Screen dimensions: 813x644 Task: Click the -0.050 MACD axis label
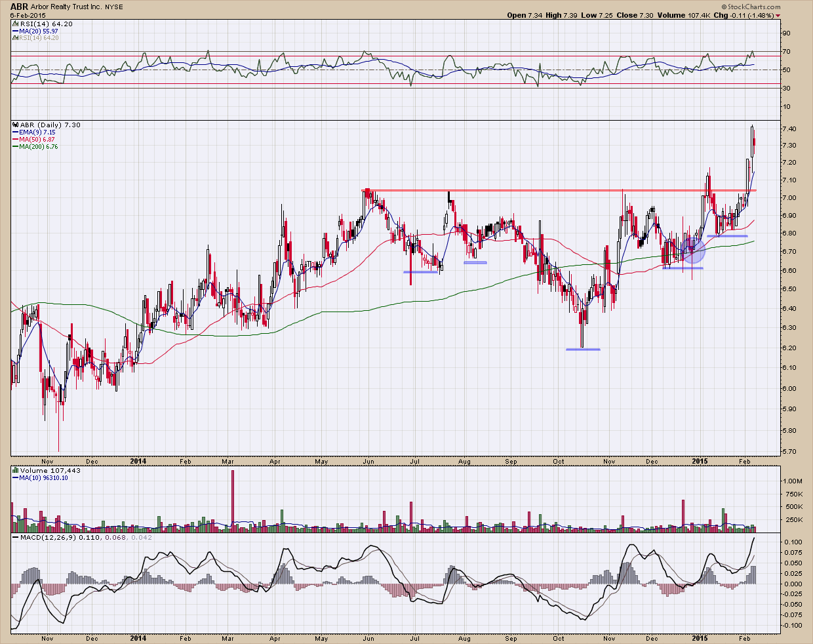point(793,605)
